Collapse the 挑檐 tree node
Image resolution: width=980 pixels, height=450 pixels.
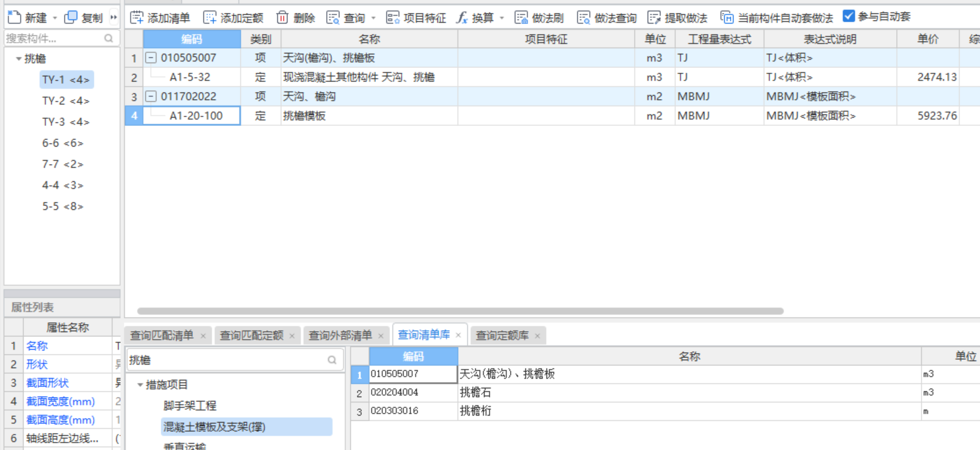19,59
